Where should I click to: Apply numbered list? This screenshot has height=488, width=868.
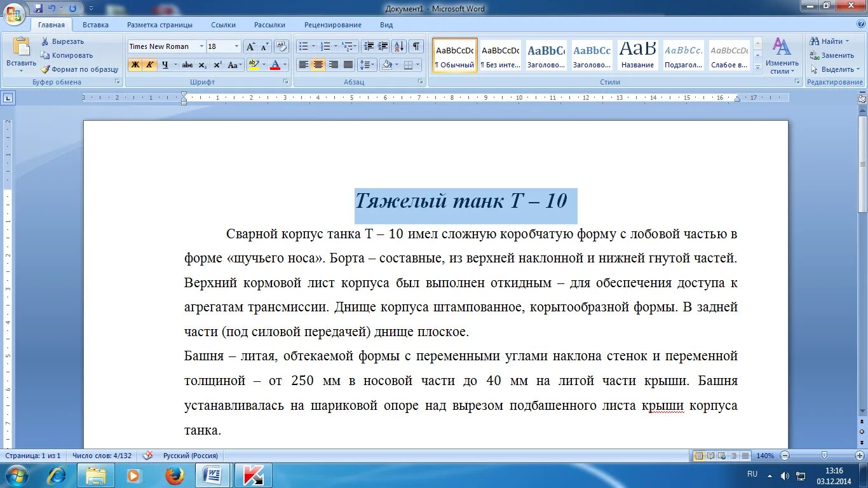[325, 46]
